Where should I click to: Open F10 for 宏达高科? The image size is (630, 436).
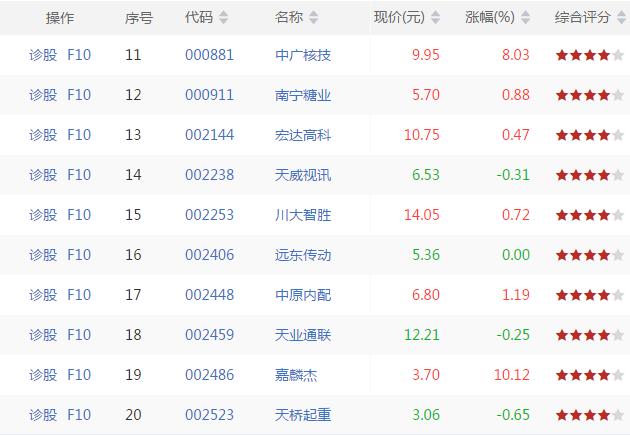[x=79, y=135]
